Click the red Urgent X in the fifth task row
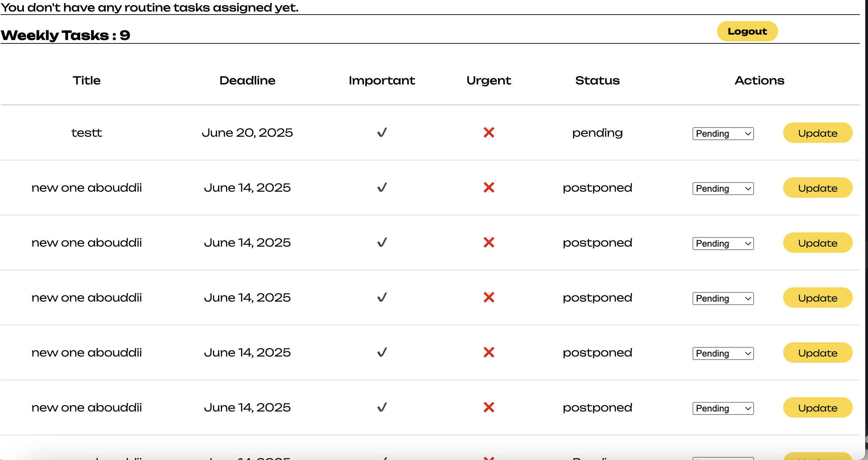The height and width of the screenshot is (460, 868). (489, 352)
